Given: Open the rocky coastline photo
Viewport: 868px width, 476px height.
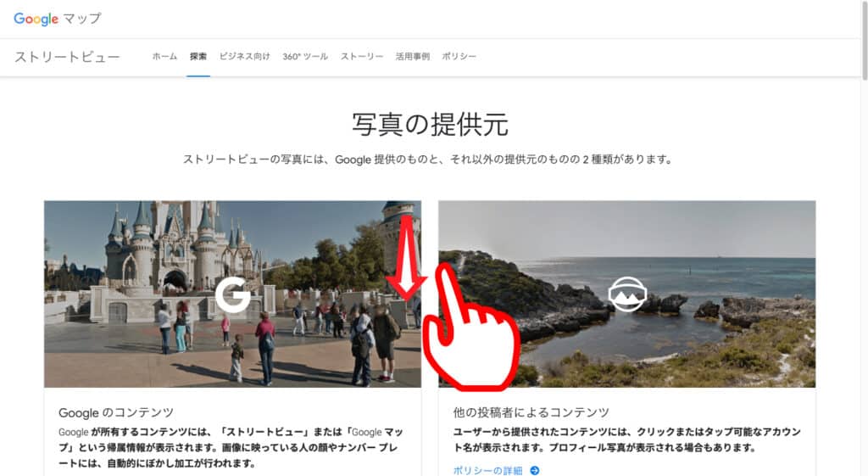Looking at the screenshot, I should tap(626, 294).
